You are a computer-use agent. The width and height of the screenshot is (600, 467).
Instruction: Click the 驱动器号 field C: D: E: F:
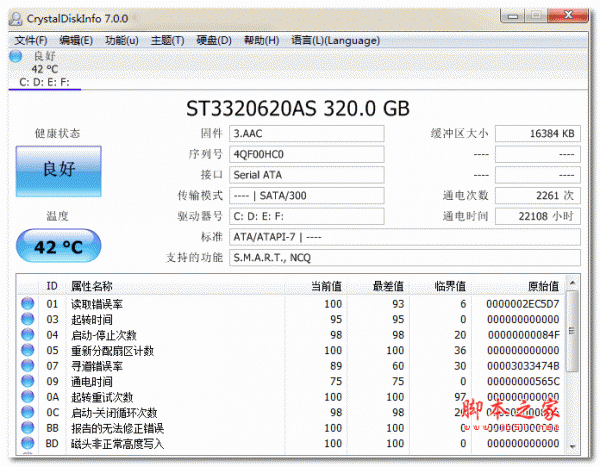[307, 216]
